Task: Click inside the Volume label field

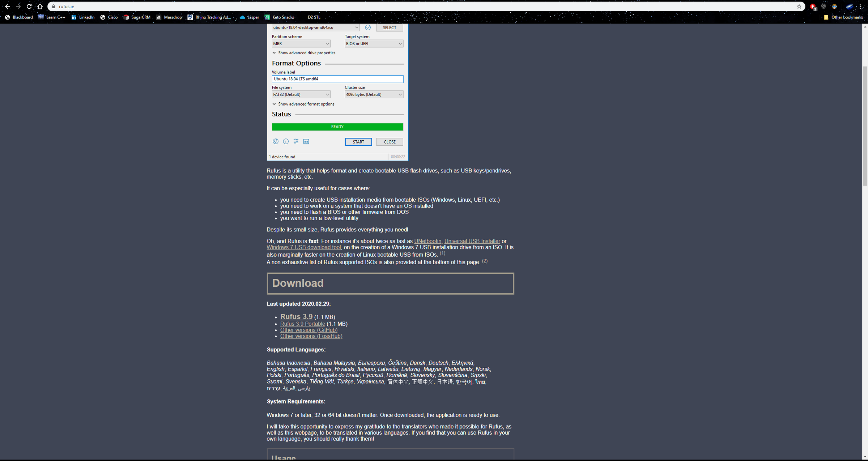Action: point(337,79)
